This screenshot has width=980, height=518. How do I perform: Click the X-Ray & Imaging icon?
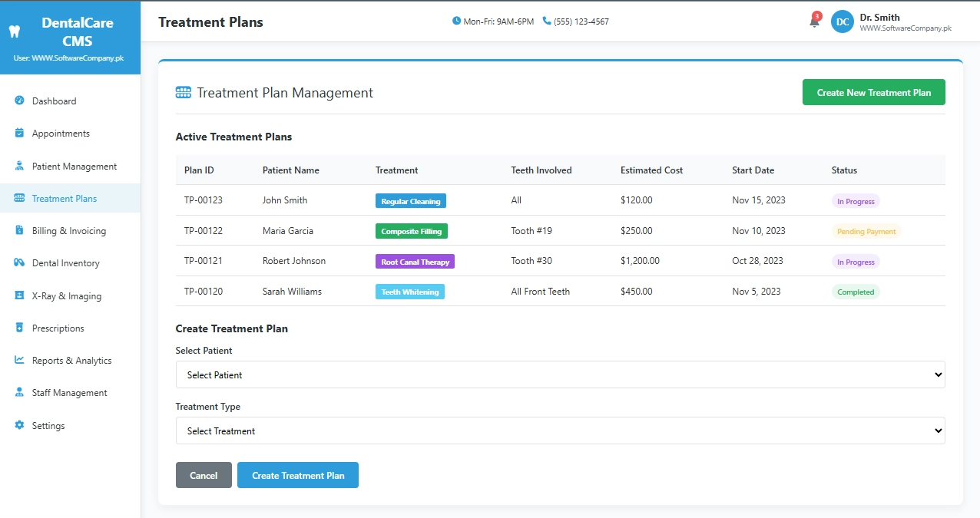[x=19, y=295]
